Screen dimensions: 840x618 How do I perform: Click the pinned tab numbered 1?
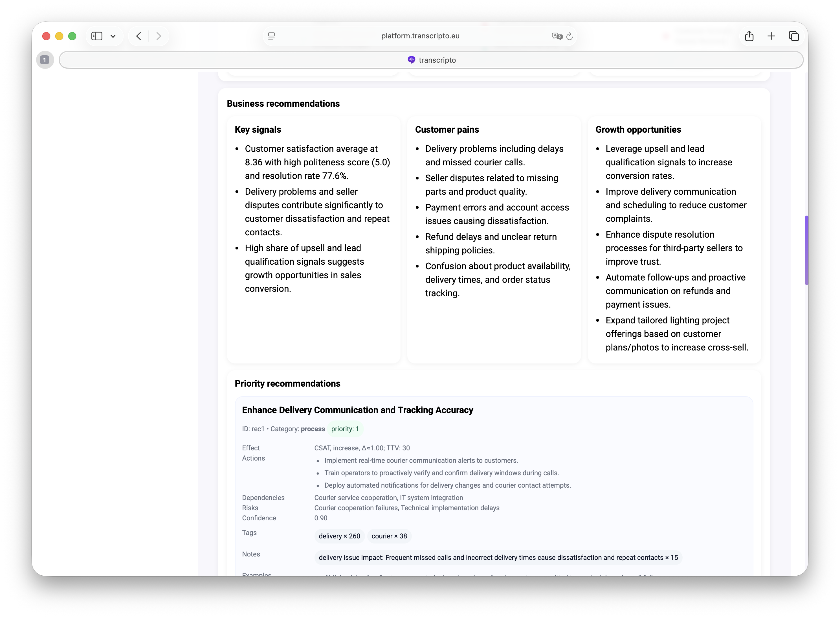[x=45, y=60]
